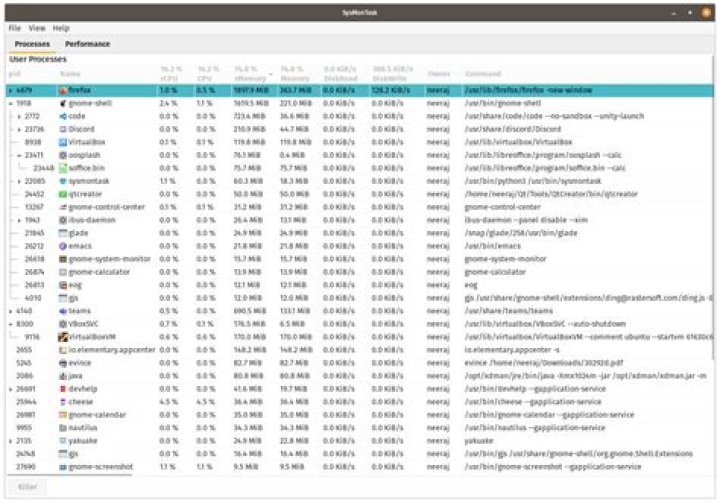
Task: Click the Killer button
Action: [27, 487]
